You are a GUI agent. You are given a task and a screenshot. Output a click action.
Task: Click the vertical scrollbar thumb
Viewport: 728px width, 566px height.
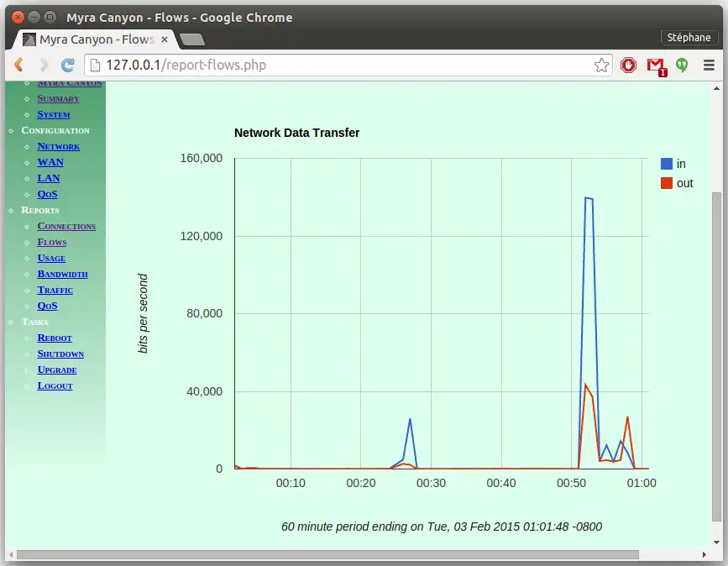coord(716,357)
